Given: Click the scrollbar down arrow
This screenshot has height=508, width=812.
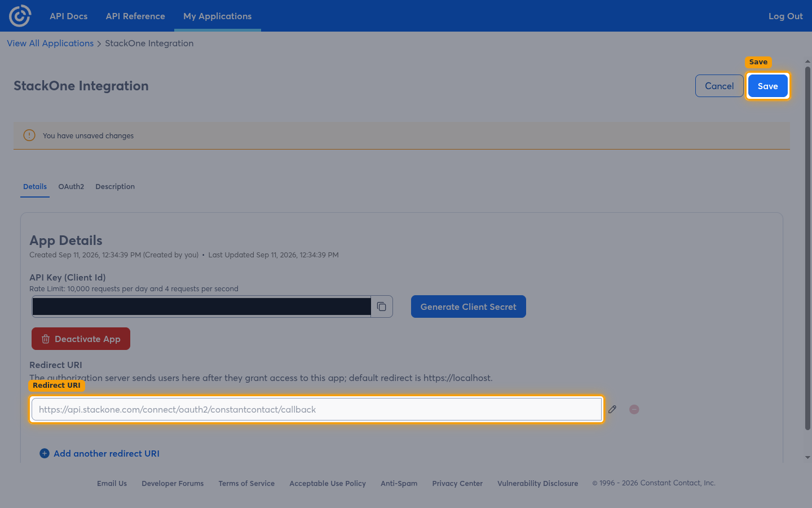Looking at the screenshot, I should (807, 457).
